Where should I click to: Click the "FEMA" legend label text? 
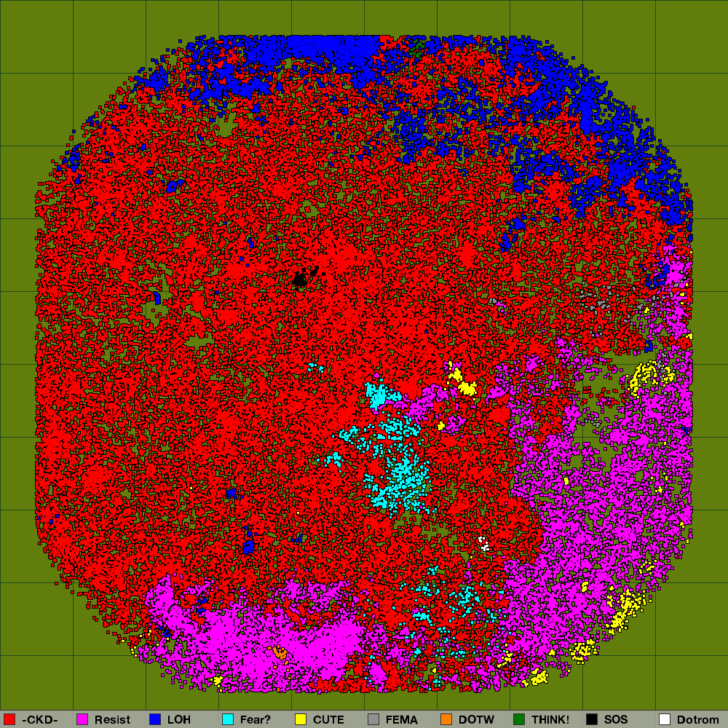[x=402, y=719]
